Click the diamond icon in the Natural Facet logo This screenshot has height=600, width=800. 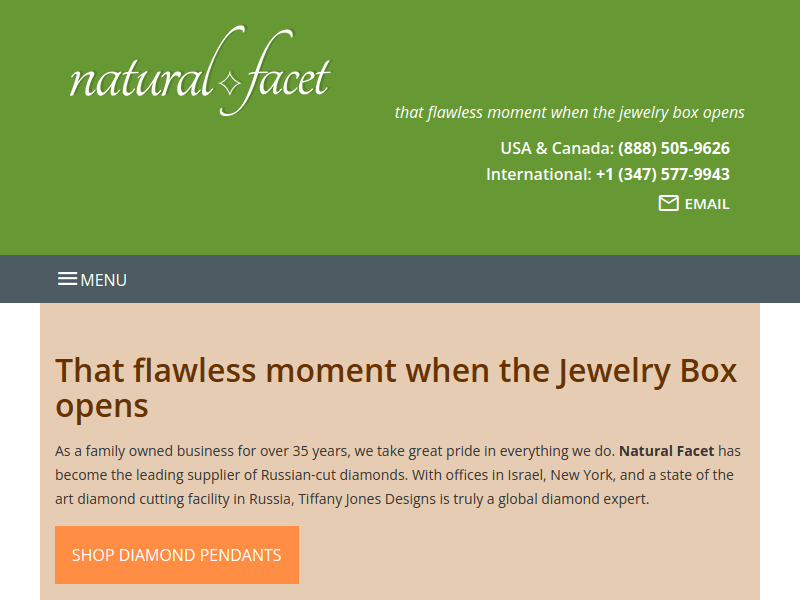point(232,80)
